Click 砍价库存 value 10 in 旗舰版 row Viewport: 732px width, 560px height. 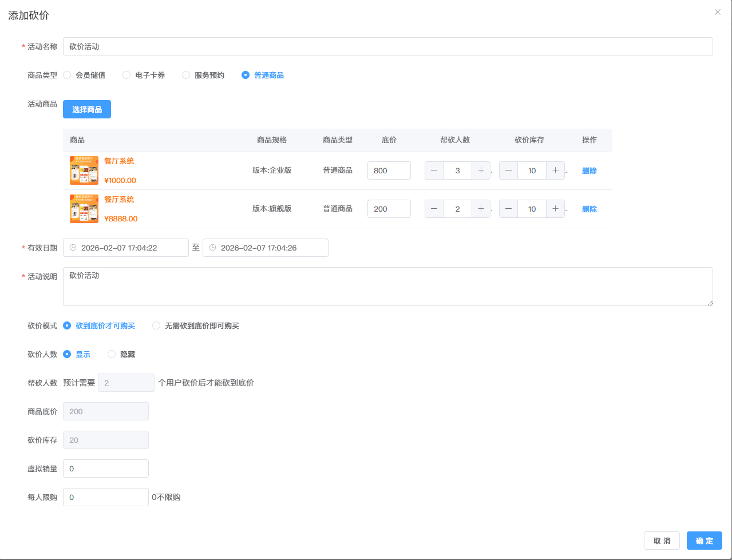(532, 209)
